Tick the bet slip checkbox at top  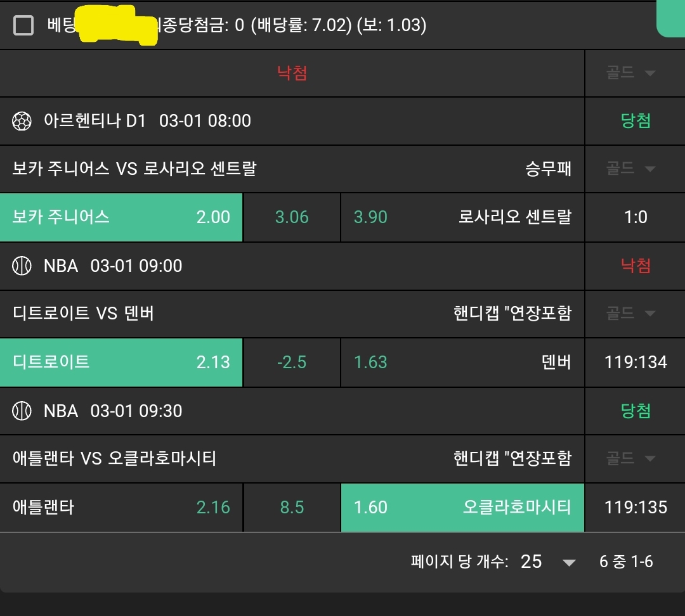[x=23, y=25]
